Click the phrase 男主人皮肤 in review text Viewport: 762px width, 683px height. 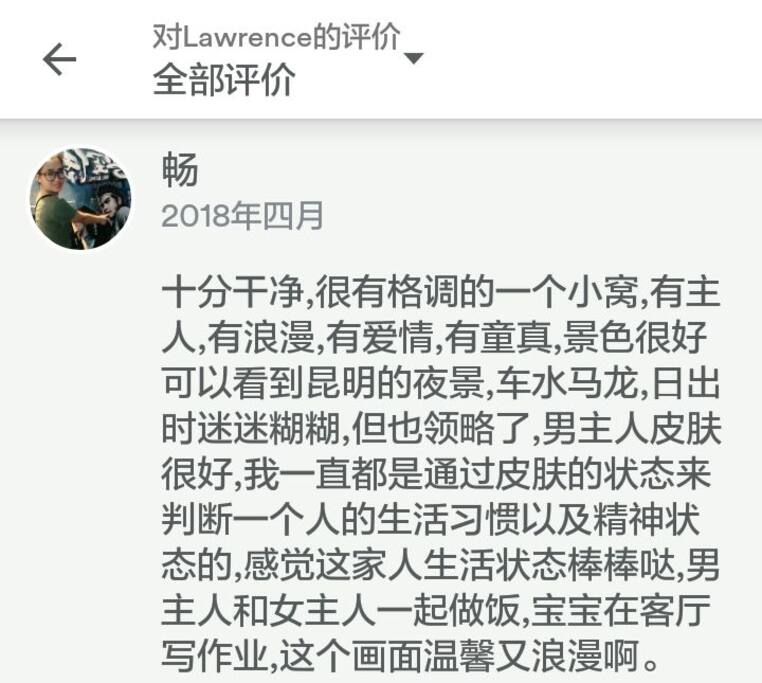tap(631, 429)
